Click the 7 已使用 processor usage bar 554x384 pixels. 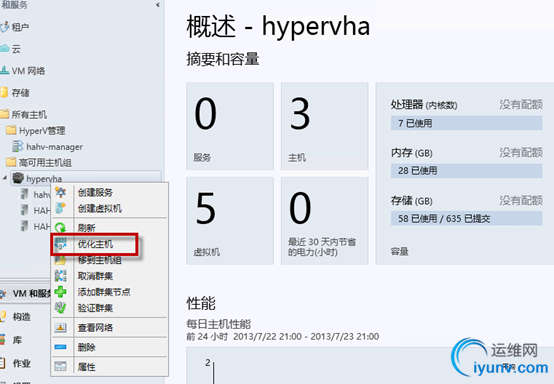pos(466,123)
